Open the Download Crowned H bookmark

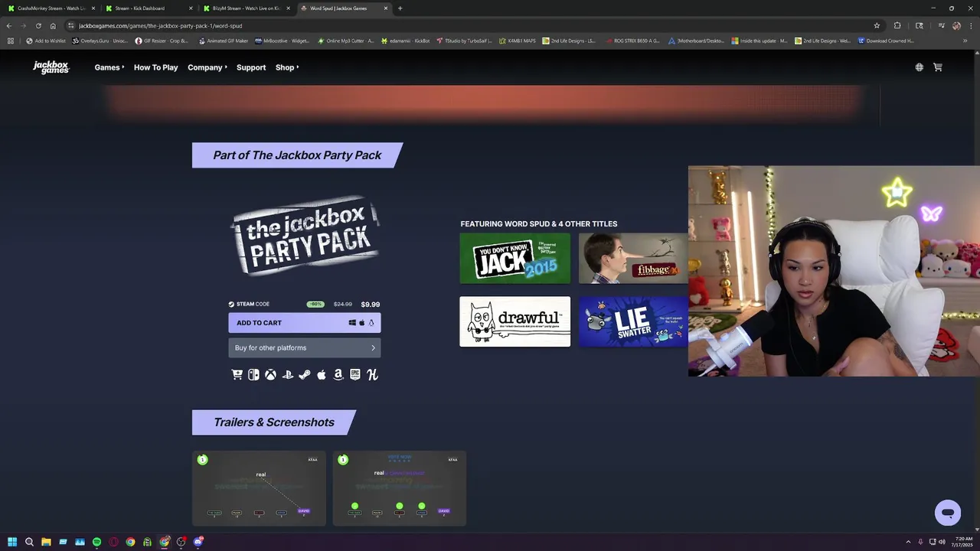pos(886,41)
